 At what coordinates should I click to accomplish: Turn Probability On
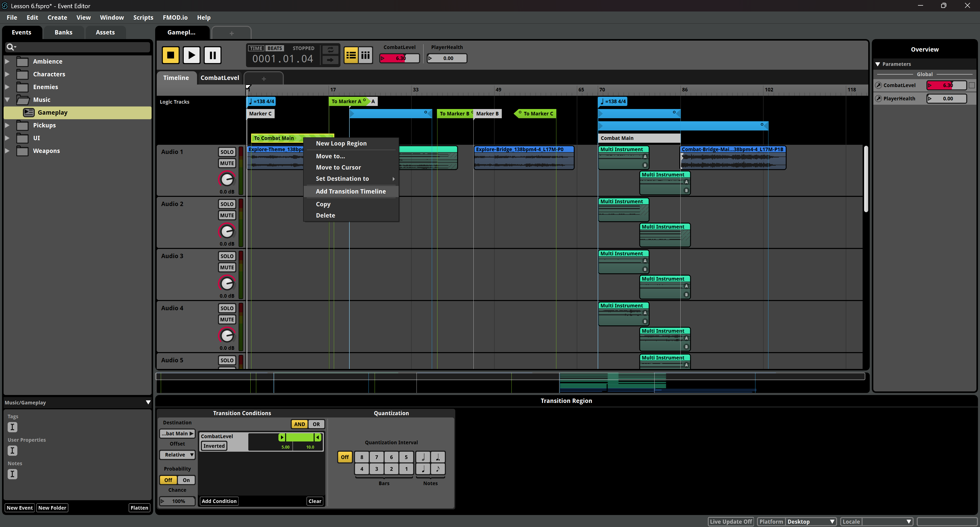(x=186, y=480)
